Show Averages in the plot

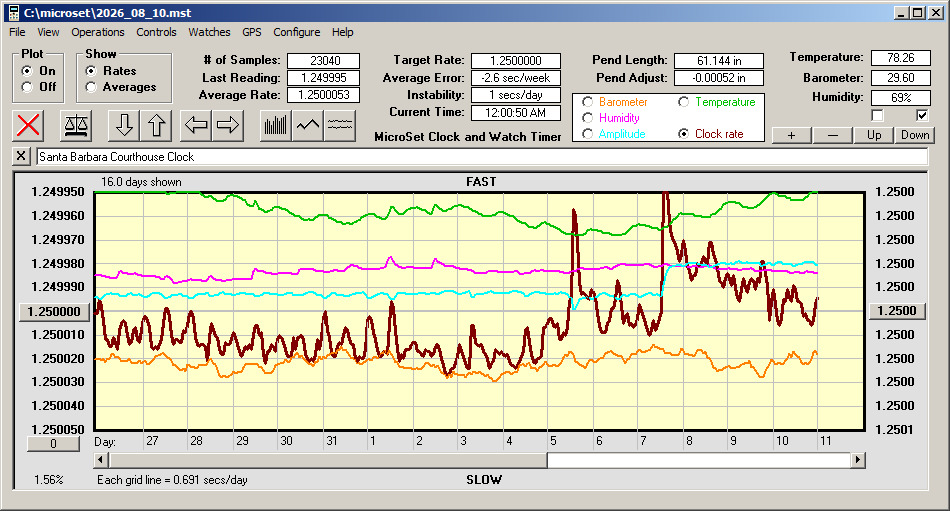[x=91, y=87]
